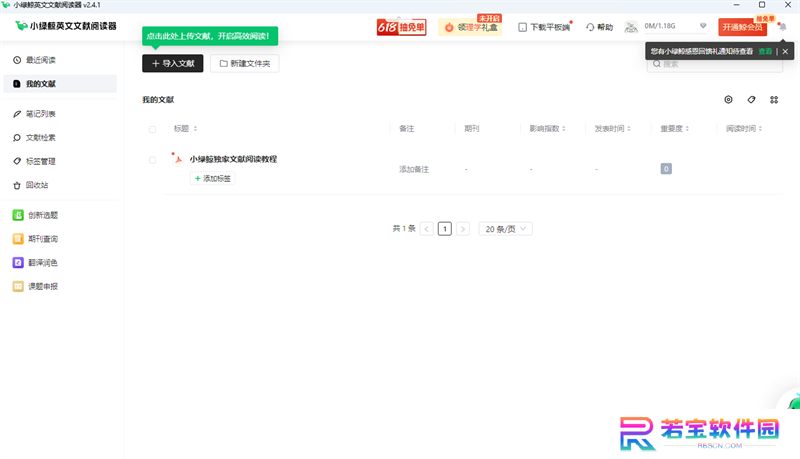Click the 创新选题 green icon

point(18,215)
